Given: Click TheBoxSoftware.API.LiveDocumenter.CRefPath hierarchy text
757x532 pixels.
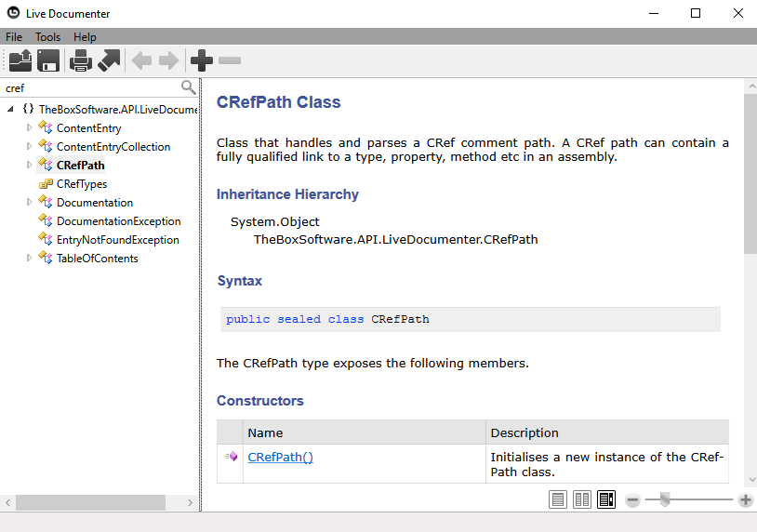Looking at the screenshot, I should point(396,239).
